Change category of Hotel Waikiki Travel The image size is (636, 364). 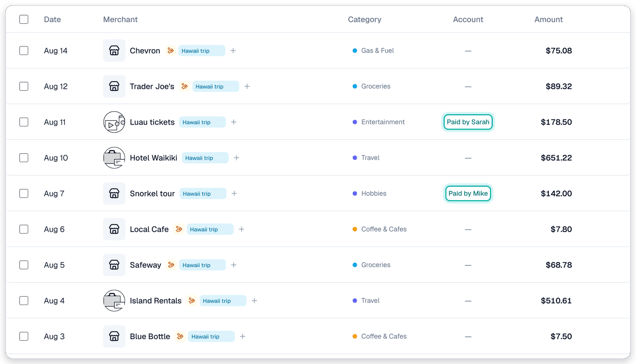(x=366, y=158)
